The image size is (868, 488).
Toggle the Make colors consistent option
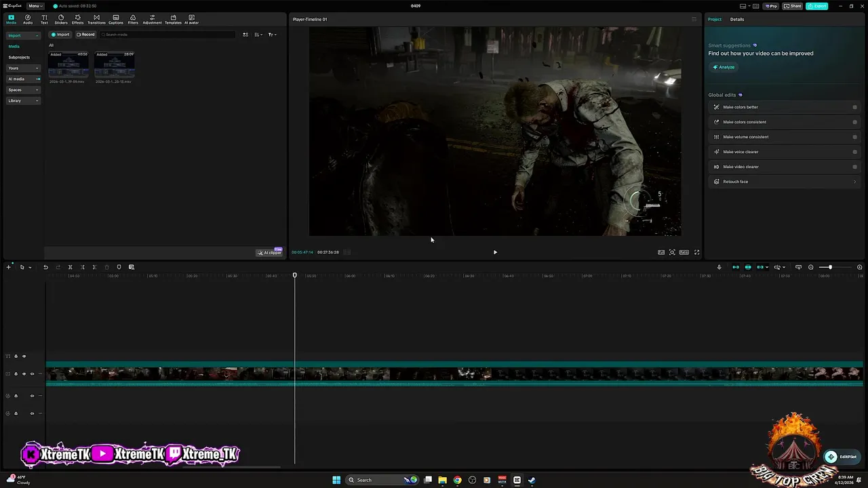click(854, 122)
